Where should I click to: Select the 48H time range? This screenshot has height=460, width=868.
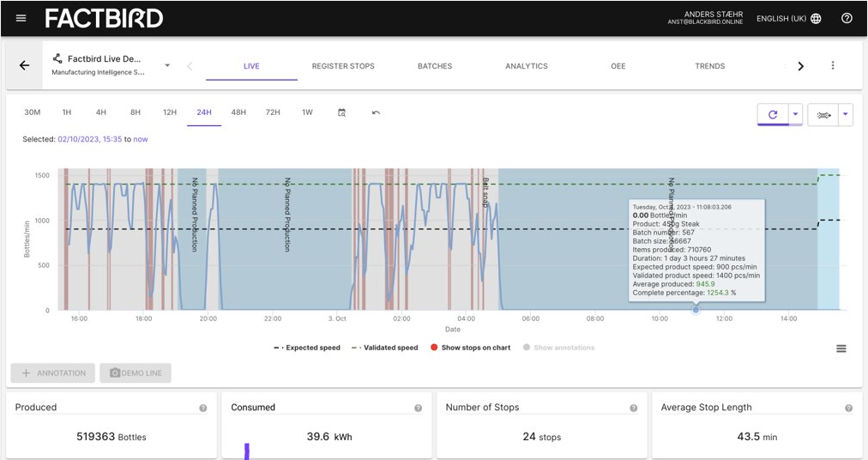(x=238, y=112)
